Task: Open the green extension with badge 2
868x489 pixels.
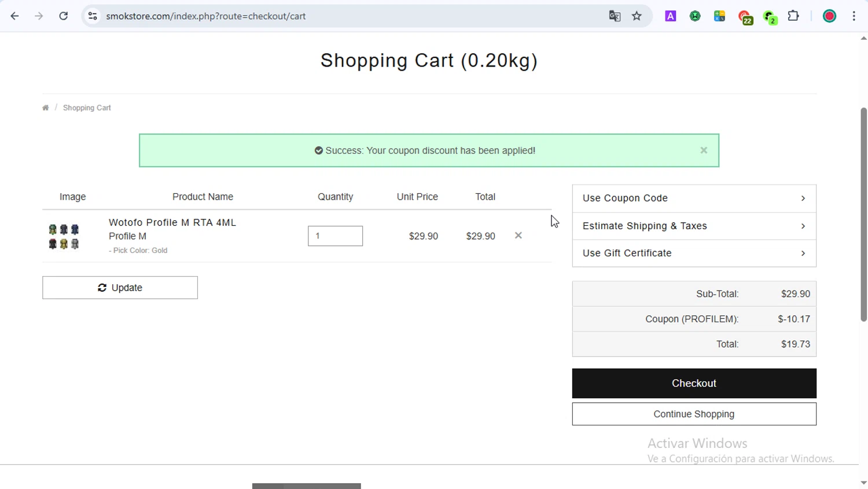Action: [x=770, y=17]
